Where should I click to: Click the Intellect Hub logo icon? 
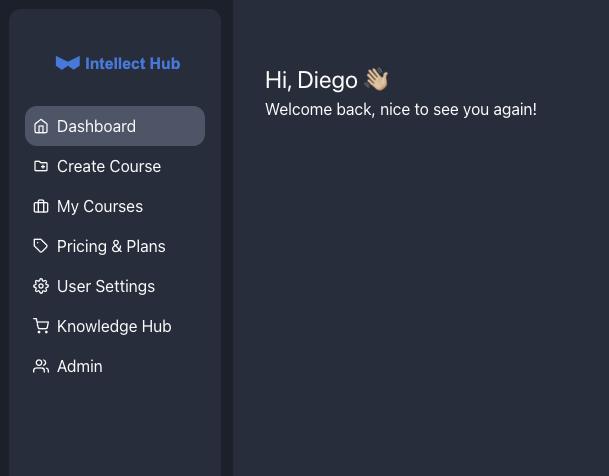tap(67, 63)
